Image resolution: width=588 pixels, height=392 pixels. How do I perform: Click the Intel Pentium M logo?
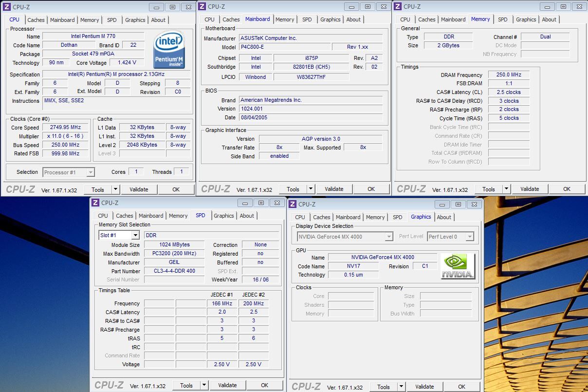[x=169, y=50]
